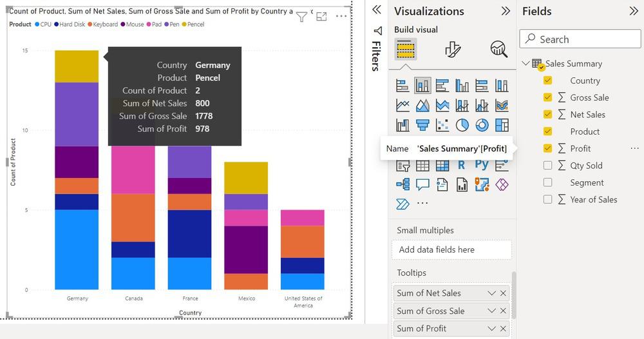Add a Q&A visual
This screenshot has width=644, height=339.
coord(422,184)
